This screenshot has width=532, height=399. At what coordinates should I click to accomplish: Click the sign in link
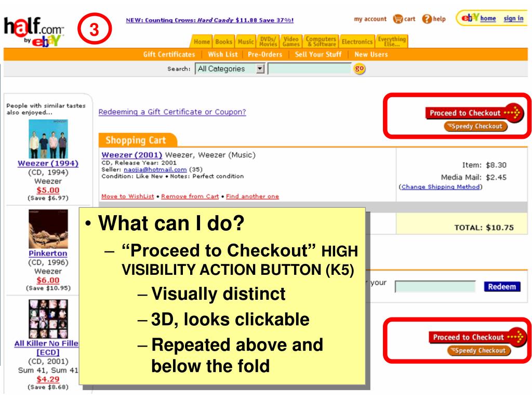coord(513,18)
